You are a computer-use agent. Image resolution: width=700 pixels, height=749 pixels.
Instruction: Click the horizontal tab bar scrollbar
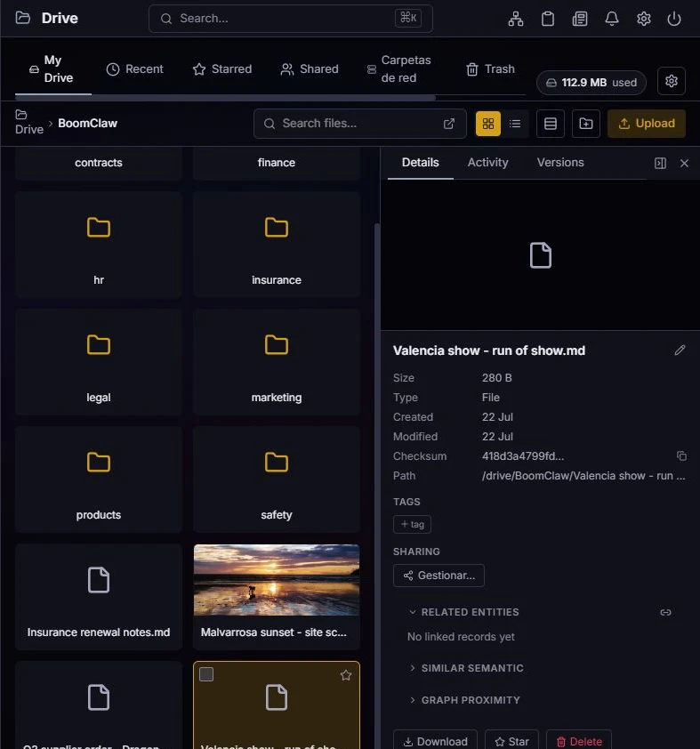(225, 98)
